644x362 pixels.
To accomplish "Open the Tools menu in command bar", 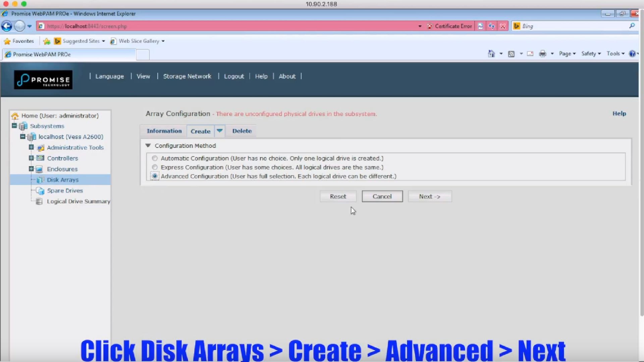I will [x=615, y=54].
